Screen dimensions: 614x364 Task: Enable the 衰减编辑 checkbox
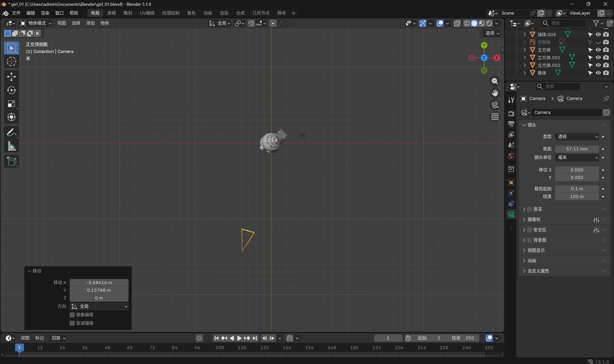point(72,323)
